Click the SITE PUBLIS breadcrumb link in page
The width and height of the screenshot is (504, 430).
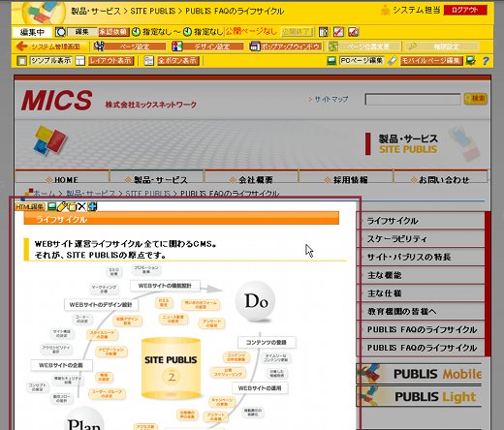pos(147,194)
